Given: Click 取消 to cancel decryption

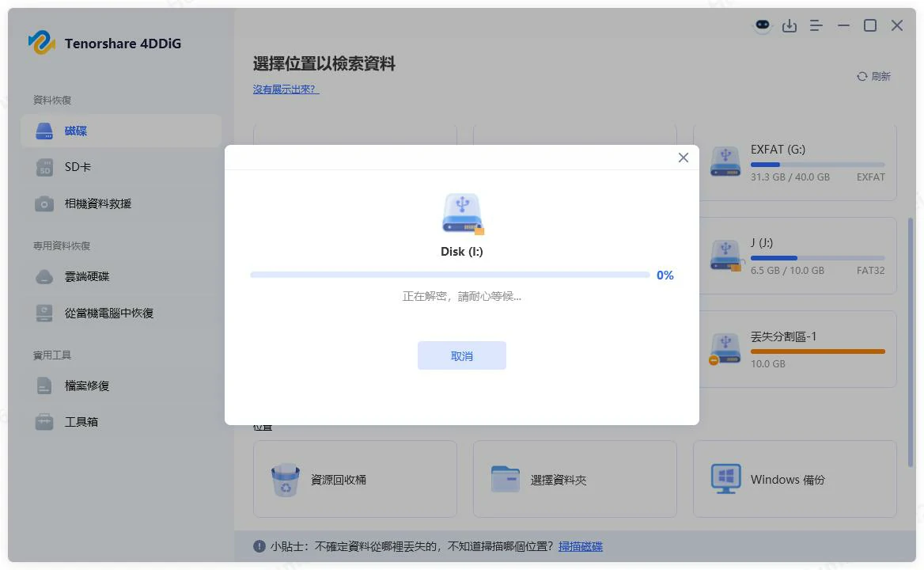Looking at the screenshot, I should pos(461,355).
